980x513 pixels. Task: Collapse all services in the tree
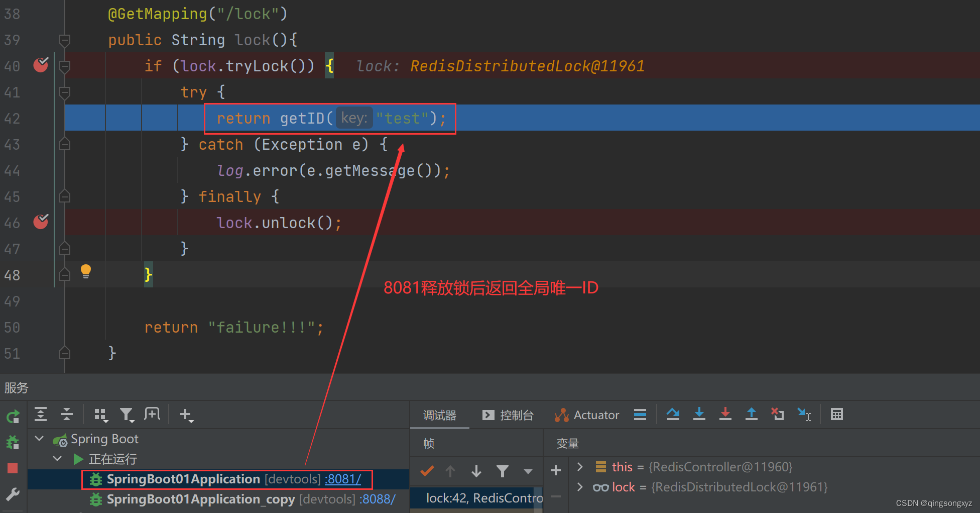coord(67,415)
